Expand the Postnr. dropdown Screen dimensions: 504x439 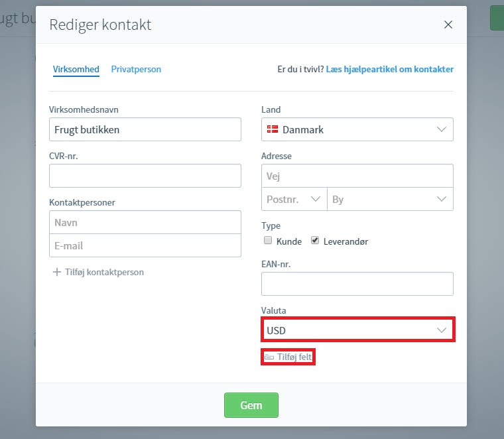[x=294, y=199]
